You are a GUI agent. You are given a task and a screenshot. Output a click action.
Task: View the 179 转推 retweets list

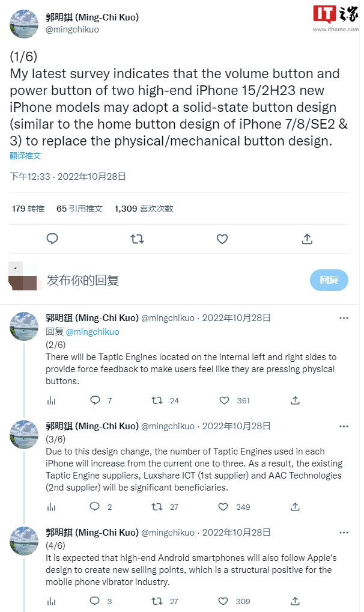point(28,209)
